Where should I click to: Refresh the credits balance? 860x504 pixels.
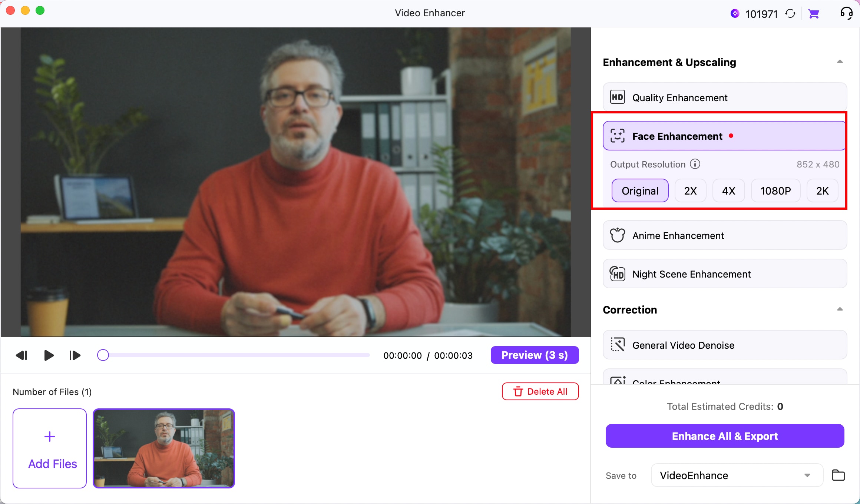[x=790, y=14]
